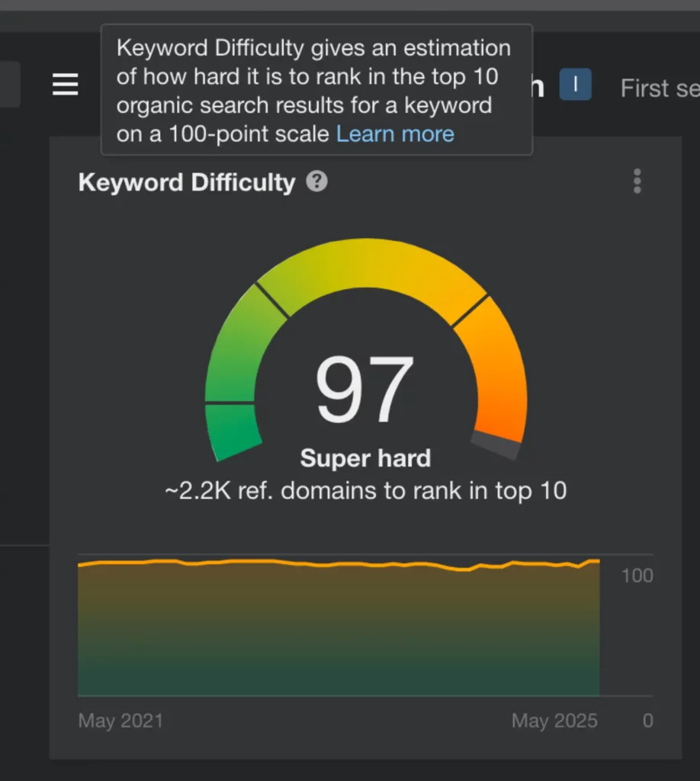Follow the Learn more link in tooltip
This screenshot has width=700, height=781.
[395, 134]
